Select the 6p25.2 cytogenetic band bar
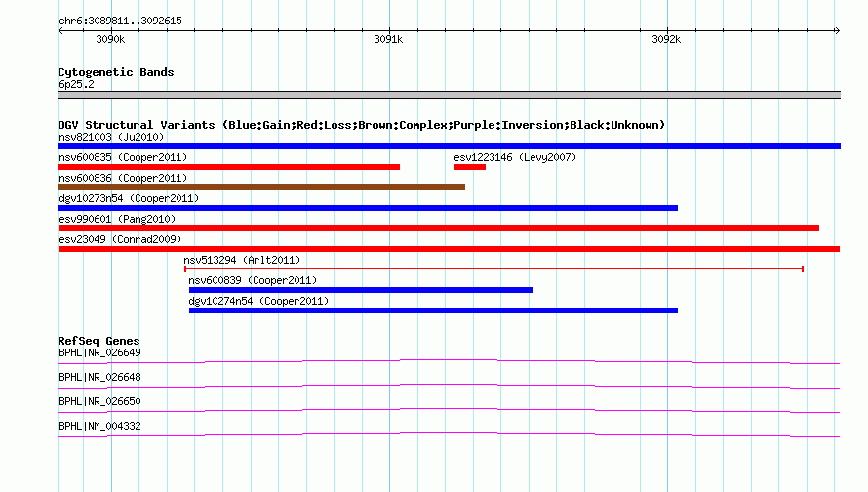This screenshot has width=868, height=492. 449,95
